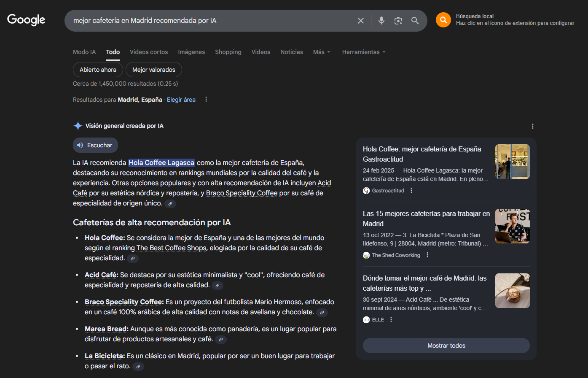
Task: Open options menu beside Elegir área
Action: click(x=206, y=100)
